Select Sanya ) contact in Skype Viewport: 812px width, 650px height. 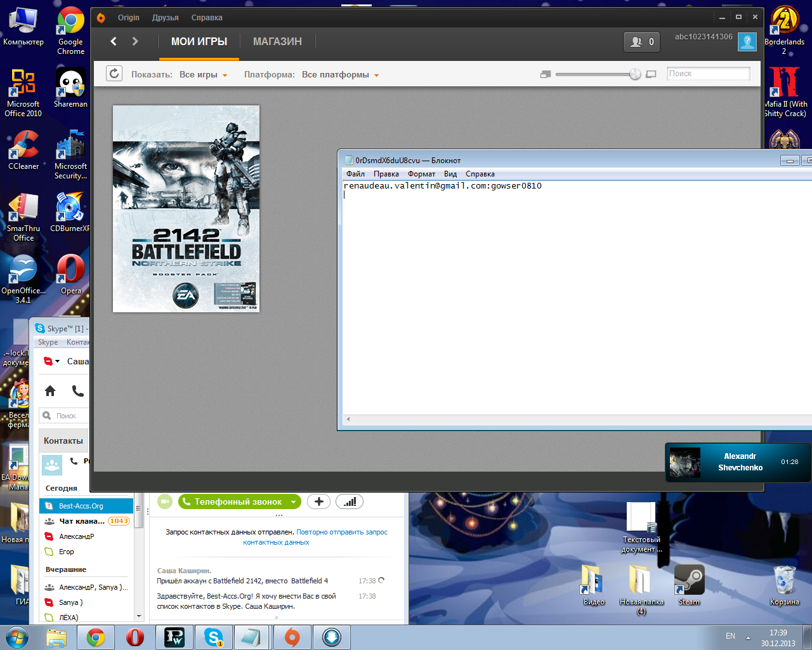point(86,602)
